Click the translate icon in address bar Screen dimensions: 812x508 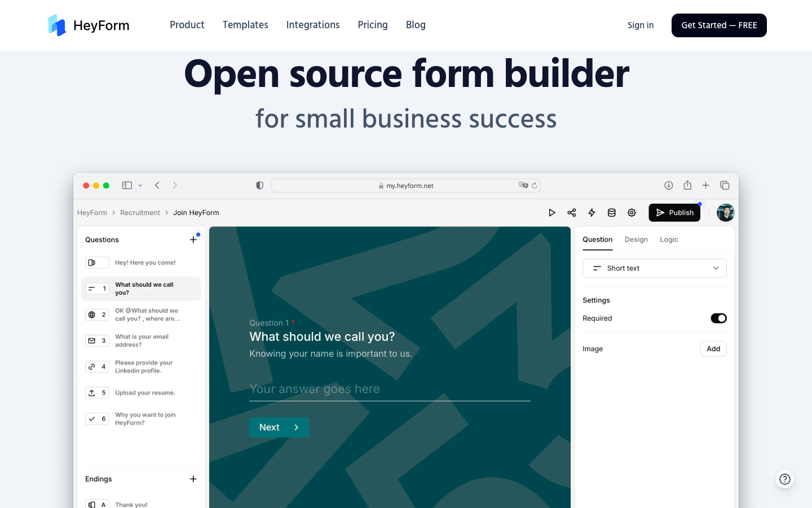point(523,185)
